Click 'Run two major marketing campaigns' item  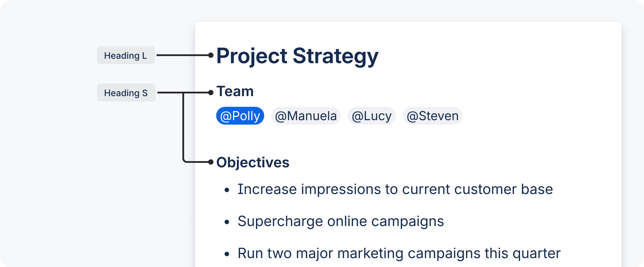399,253
